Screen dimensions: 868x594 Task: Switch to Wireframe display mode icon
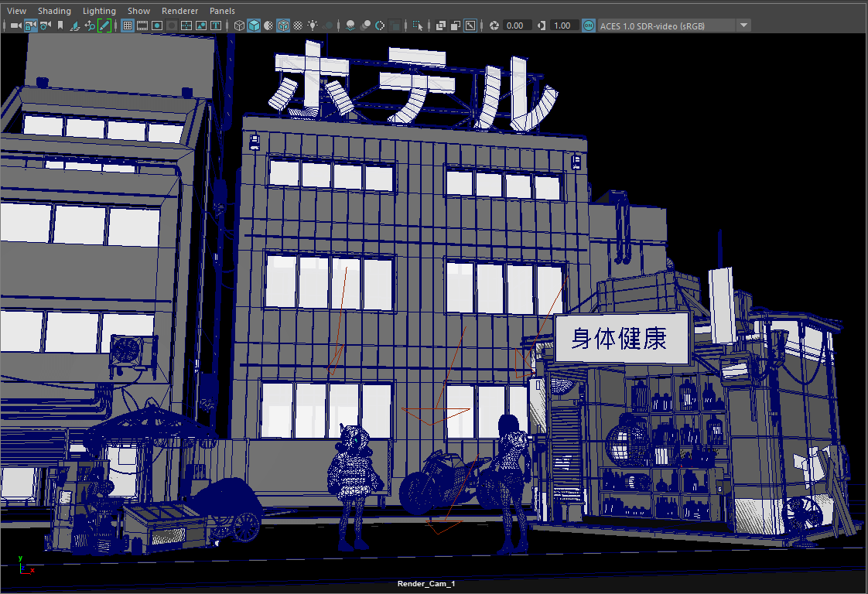[x=239, y=26]
